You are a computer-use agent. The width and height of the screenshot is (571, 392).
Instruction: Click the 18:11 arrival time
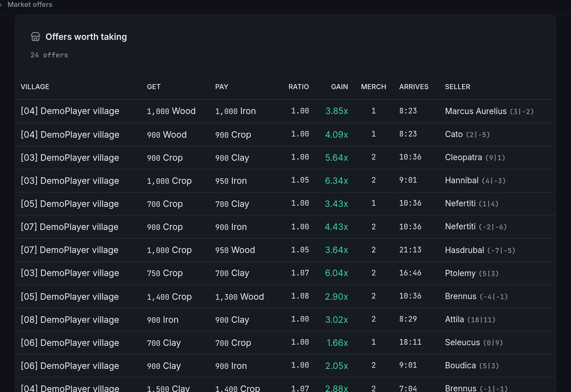[x=410, y=342]
